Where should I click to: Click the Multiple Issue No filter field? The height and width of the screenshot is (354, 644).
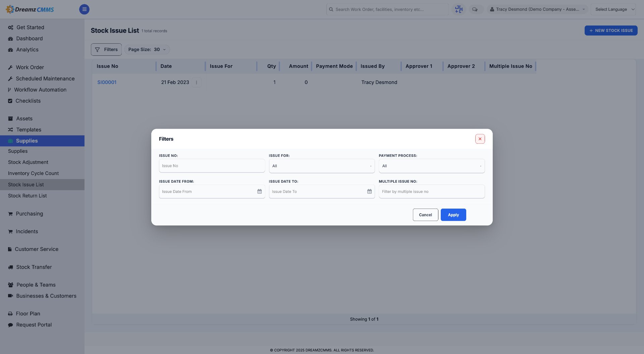[x=432, y=191]
